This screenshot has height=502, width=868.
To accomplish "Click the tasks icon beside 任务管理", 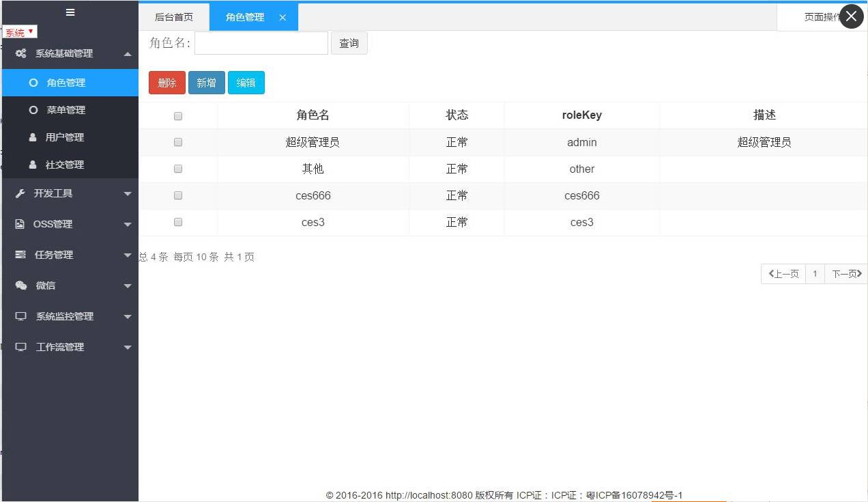I will (x=20, y=255).
